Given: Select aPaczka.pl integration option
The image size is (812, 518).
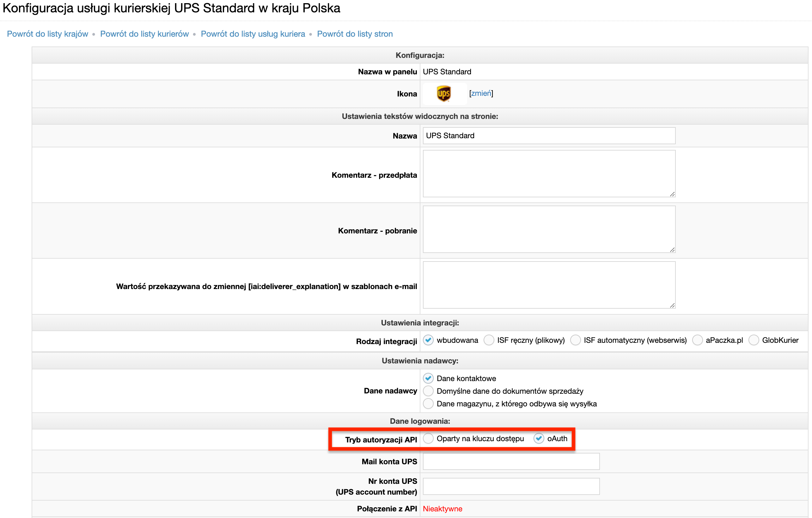Looking at the screenshot, I should click(x=697, y=340).
